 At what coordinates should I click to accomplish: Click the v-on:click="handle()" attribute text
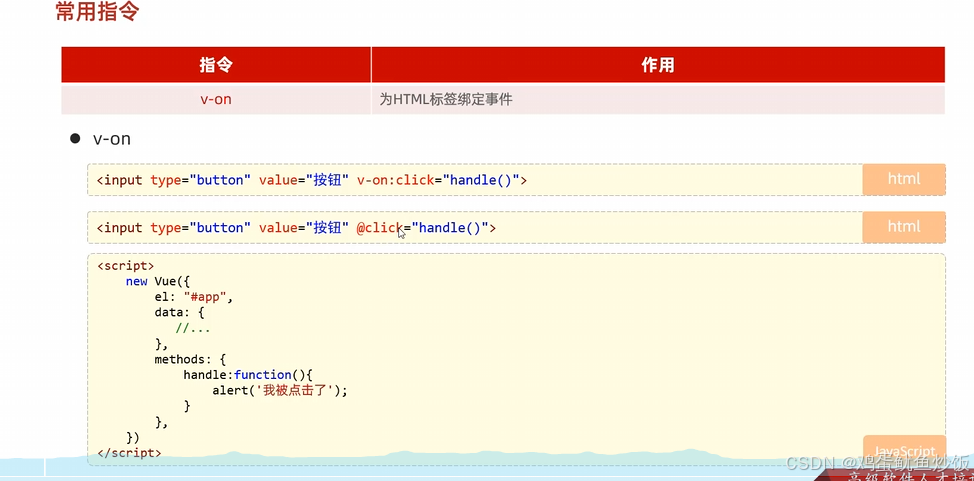(437, 180)
